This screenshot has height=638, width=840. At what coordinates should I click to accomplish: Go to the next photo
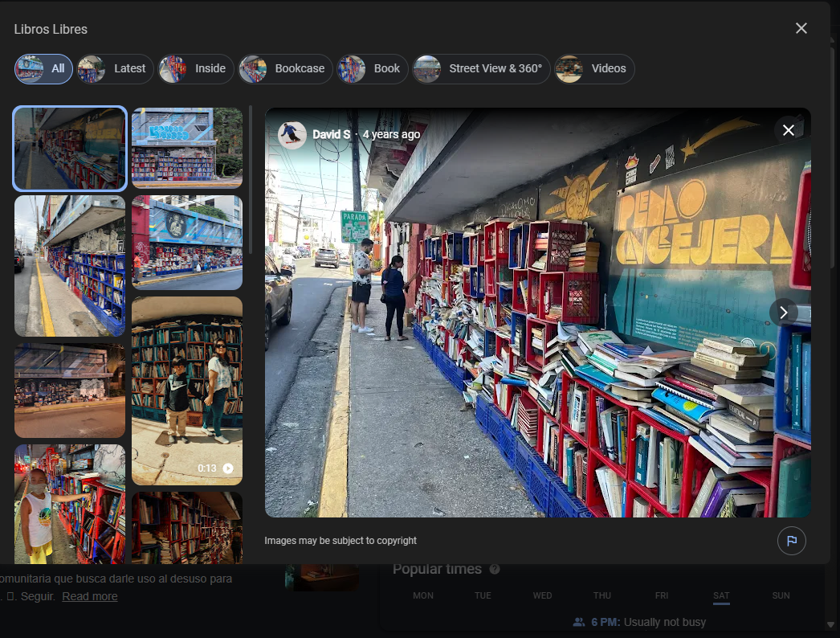click(x=783, y=313)
